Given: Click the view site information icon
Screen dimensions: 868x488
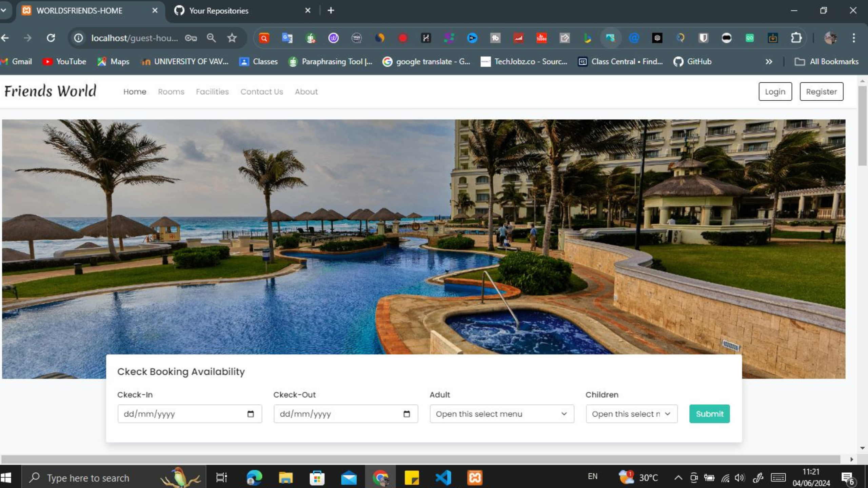Looking at the screenshot, I should 78,38.
